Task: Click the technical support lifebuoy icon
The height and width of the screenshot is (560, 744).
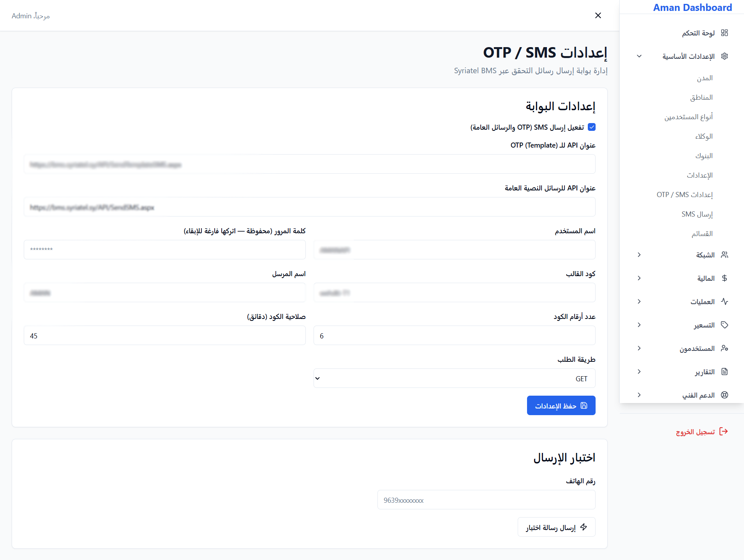Action: [725, 395]
